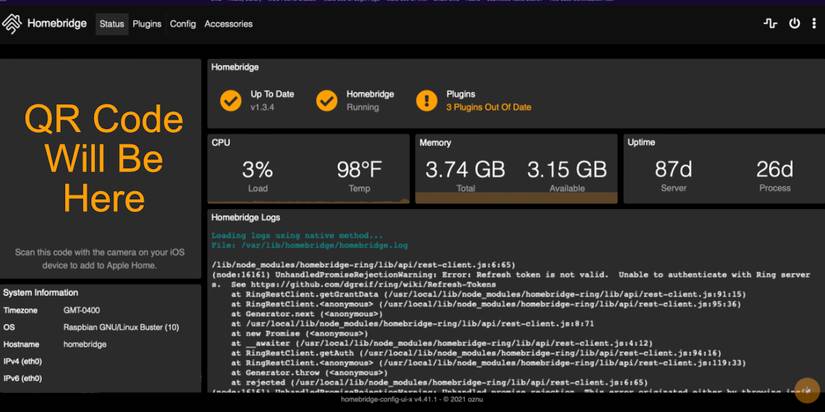Click the v1.3.4 version text
Screen dimensions: 825x412
pyautogui.click(x=263, y=107)
